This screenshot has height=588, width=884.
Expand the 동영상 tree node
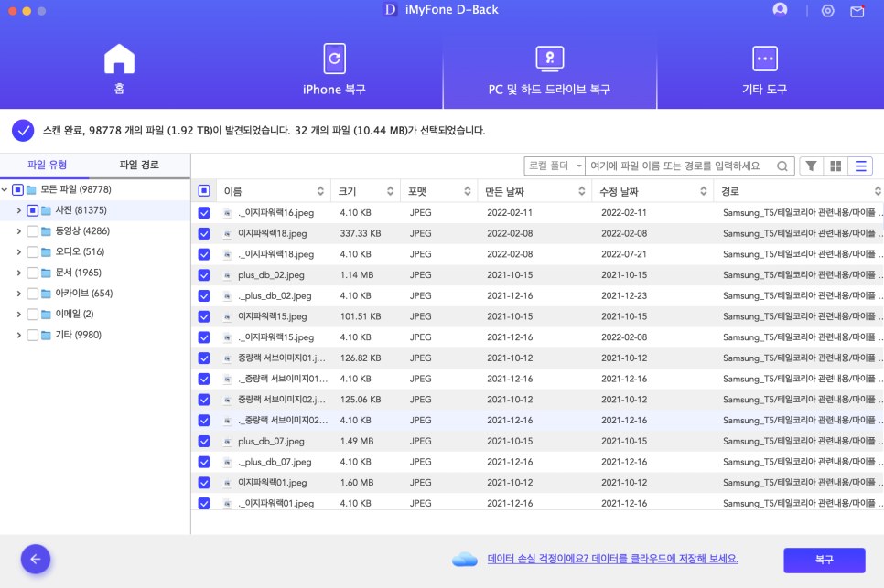click(x=18, y=231)
